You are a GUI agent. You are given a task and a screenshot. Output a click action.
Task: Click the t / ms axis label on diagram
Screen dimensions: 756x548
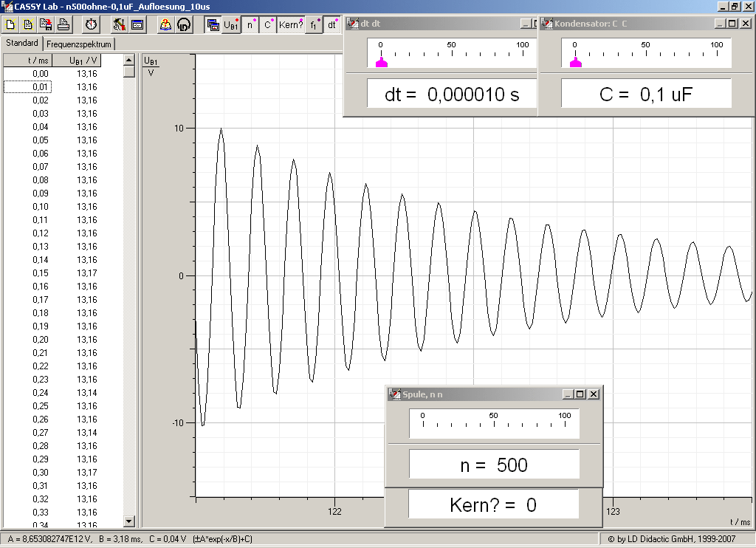coord(740,522)
